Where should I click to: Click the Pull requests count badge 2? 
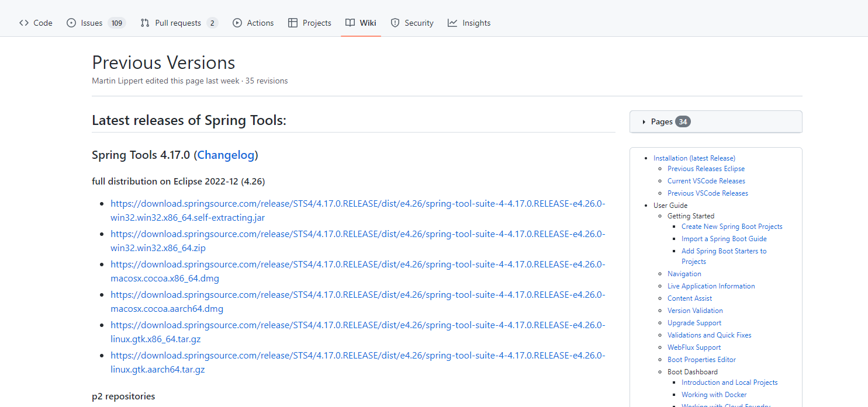(x=212, y=23)
